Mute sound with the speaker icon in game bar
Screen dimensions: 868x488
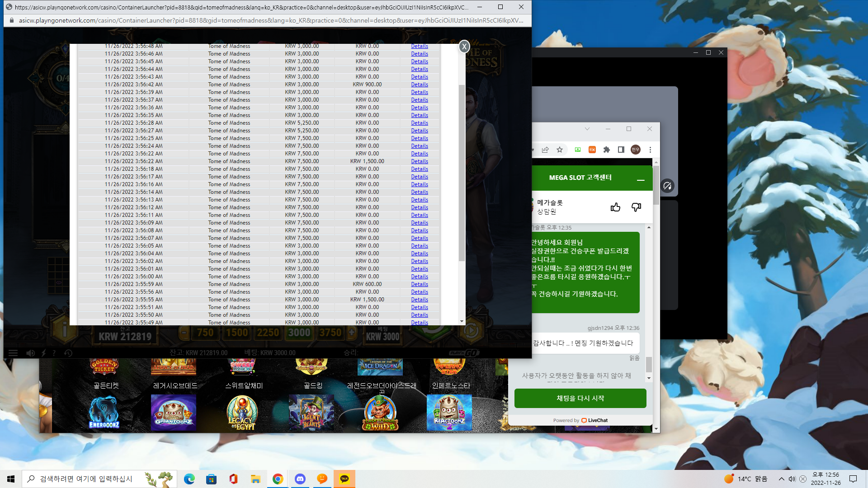(30, 353)
